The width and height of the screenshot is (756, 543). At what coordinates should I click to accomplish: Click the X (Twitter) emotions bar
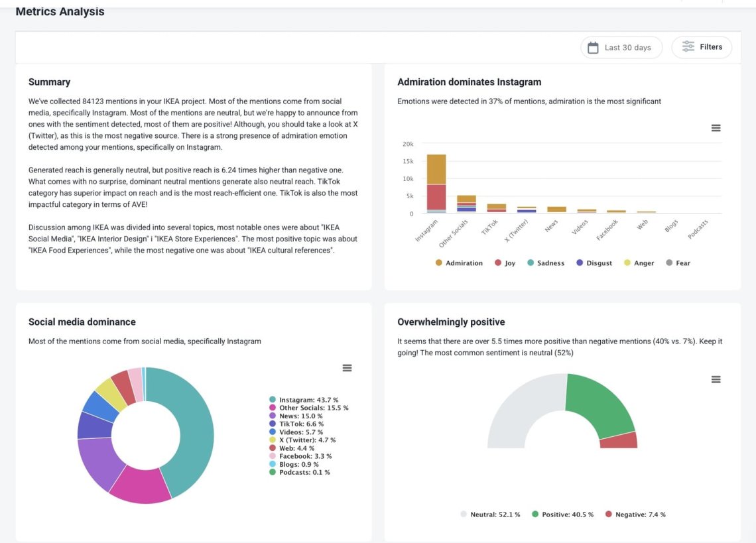[527, 210]
